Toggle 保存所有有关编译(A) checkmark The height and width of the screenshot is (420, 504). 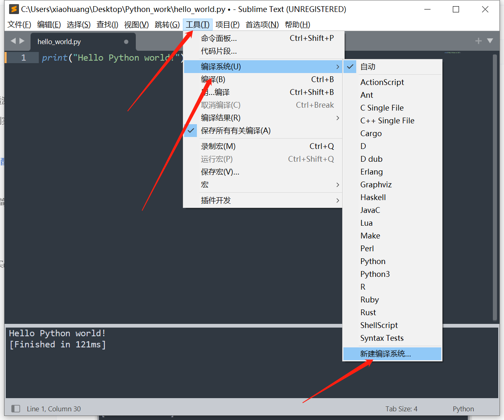pyautogui.click(x=263, y=130)
